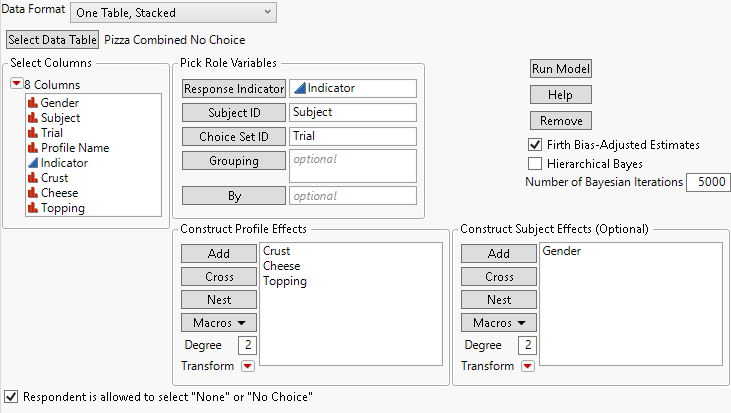Click the Cheese column type icon
This screenshot has height=413, width=731.
tap(33, 193)
